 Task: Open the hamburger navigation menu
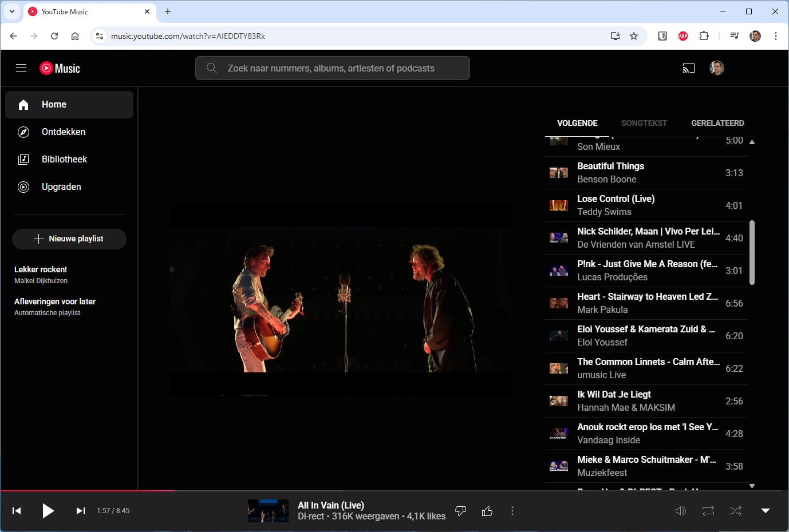pos(21,68)
